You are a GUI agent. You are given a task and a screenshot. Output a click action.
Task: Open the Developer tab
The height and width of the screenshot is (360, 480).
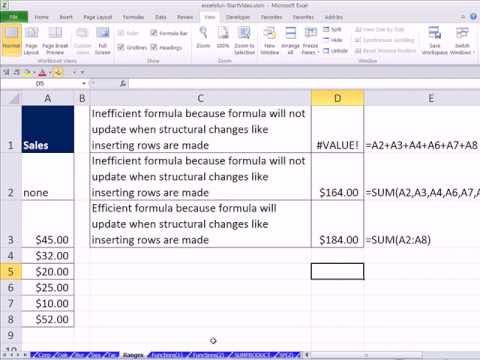point(238,17)
